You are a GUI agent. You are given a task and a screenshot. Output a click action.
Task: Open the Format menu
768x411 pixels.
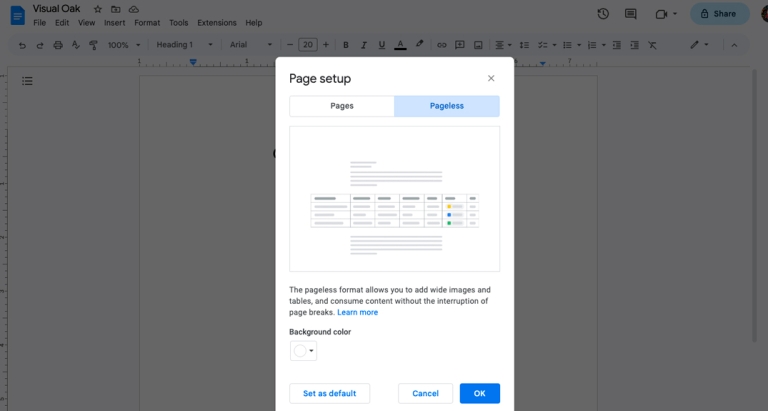pos(147,23)
